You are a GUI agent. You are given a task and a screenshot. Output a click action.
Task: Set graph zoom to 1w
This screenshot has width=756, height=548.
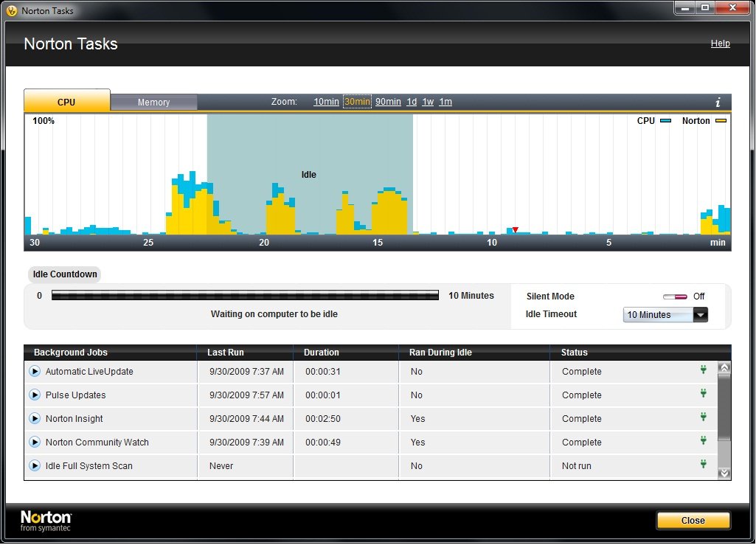pos(428,103)
